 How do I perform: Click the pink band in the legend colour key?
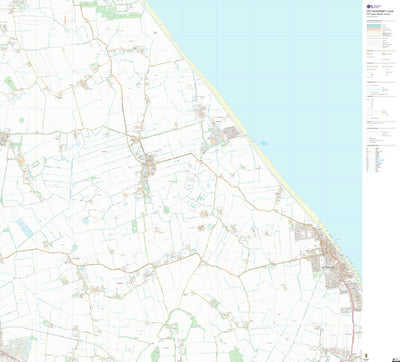tap(374, 28)
